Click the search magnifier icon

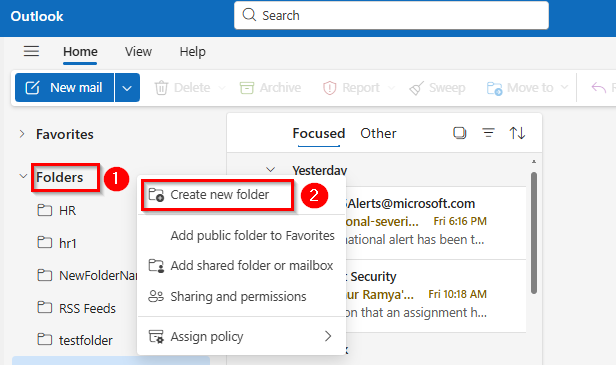coord(249,15)
